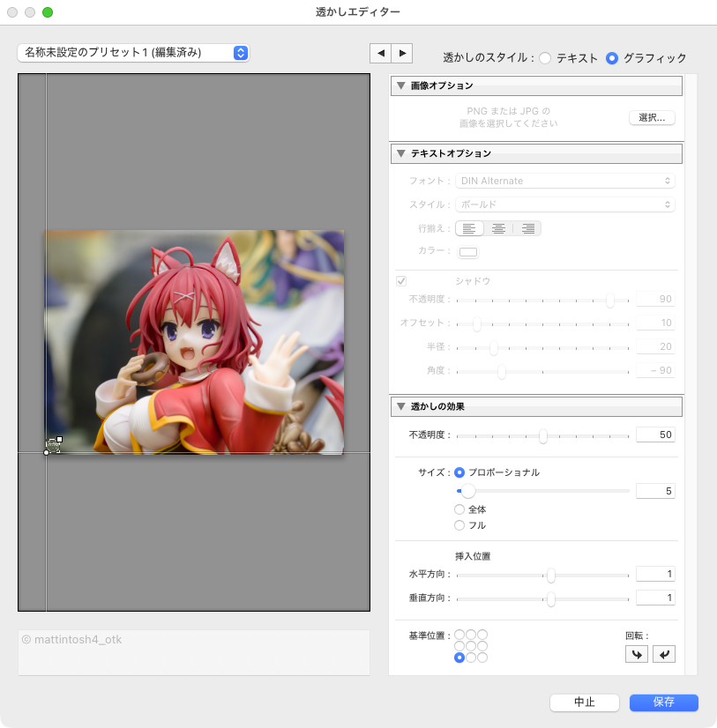The width and height of the screenshot is (717, 728).
Task: Click 保存 to save watermark
Action: click(x=663, y=702)
